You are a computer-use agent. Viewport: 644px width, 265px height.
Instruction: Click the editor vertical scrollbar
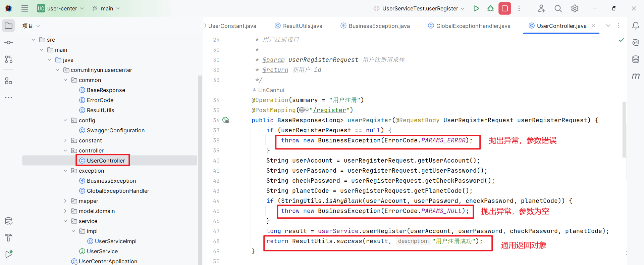pyautogui.click(x=624, y=129)
